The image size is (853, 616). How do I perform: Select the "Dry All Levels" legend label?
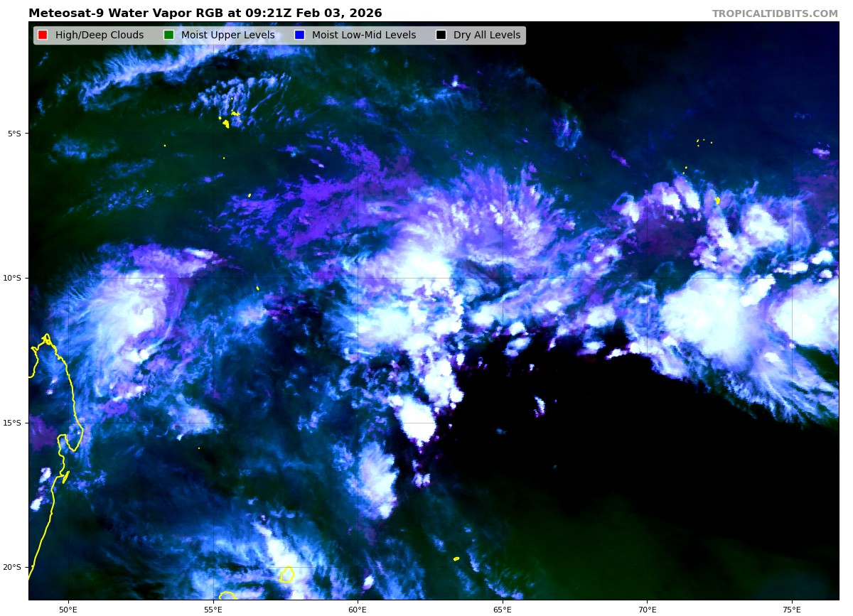(x=487, y=36)
